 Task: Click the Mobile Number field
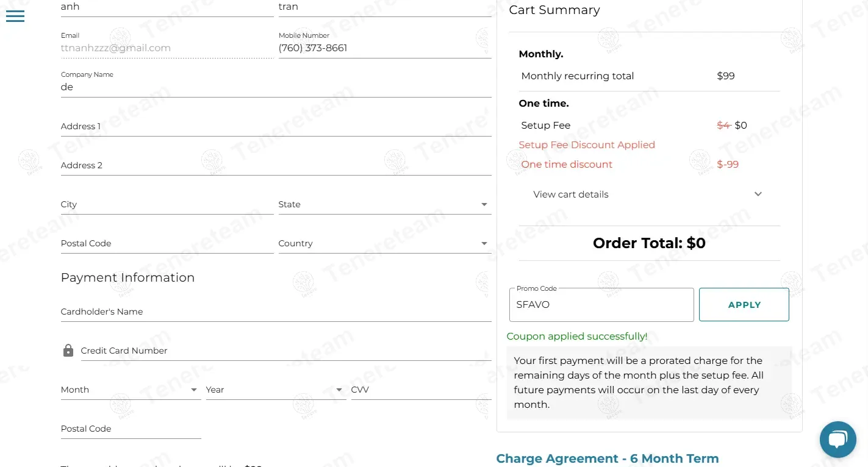(x=384, y=48)
